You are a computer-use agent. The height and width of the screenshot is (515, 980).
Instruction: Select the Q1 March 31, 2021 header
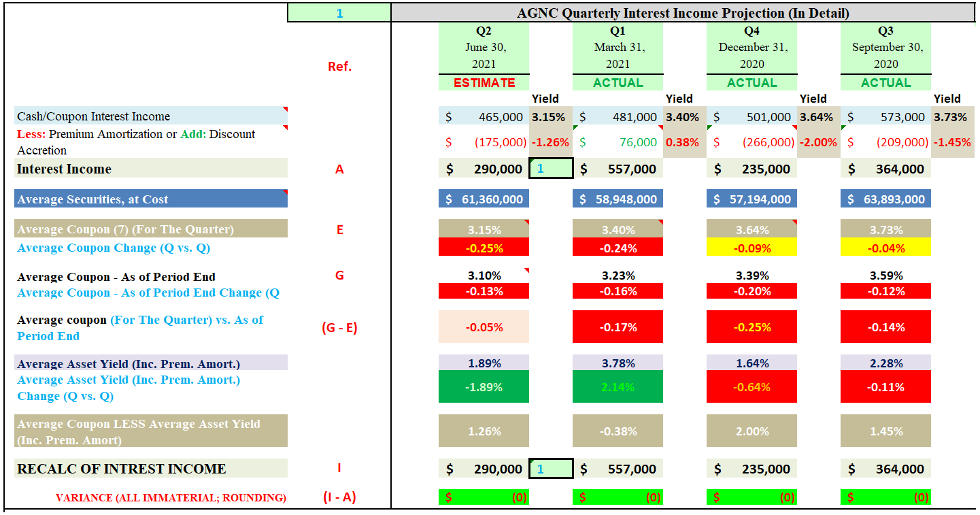pyautogui.click(x=618, y=48)
